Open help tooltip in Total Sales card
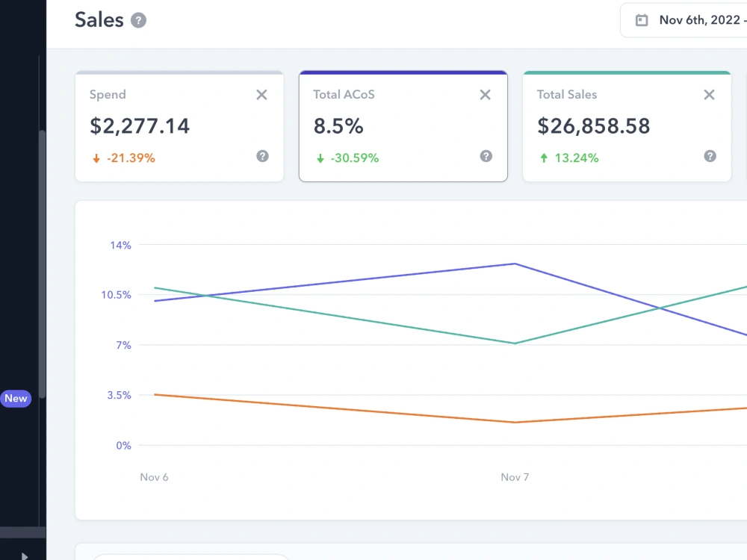 pyautogui.click(x=710, y=156)
